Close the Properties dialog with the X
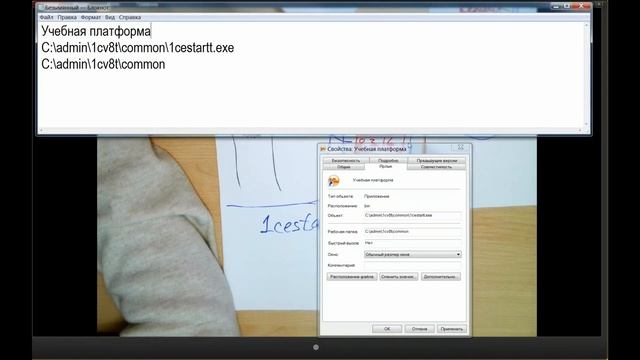This screenshot has height=360, width=640. click(460, 147)
